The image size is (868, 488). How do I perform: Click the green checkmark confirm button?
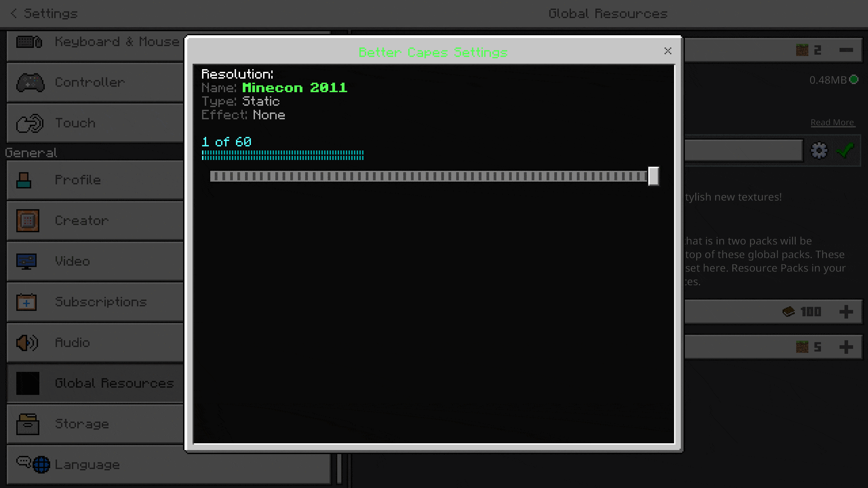click(845, 150)
